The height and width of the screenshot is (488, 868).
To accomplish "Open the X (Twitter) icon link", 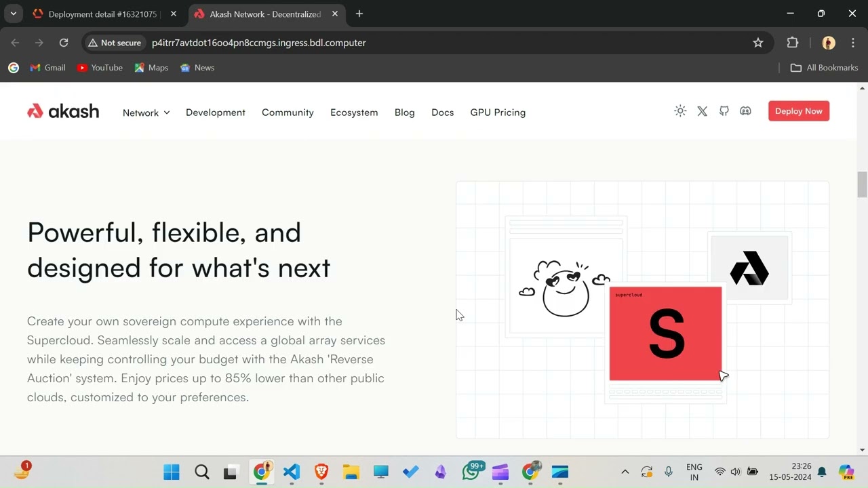I will [x=702, y=111].
